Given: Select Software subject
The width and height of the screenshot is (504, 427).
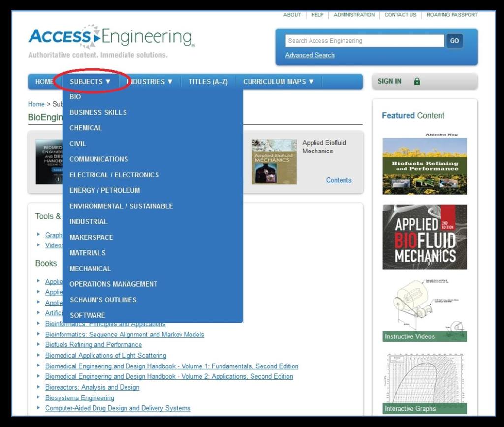Looking at the screenshot, I should coord(88,315).
